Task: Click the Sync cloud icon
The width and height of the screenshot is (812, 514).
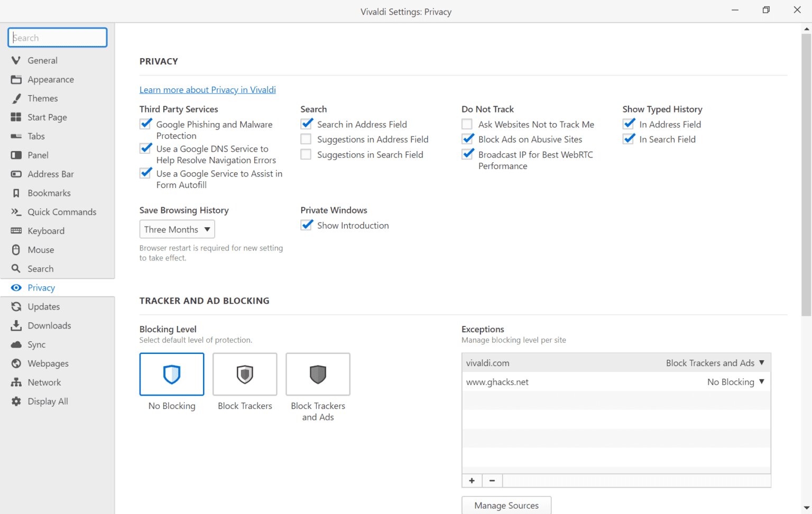Action: click(x=16, y=344)
